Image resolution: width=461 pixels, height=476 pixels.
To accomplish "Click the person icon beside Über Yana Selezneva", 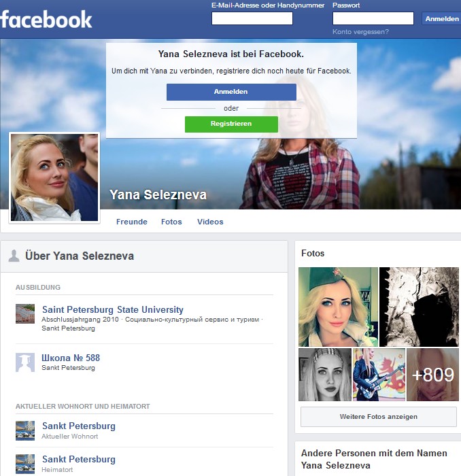I will (x=14, y=256).
